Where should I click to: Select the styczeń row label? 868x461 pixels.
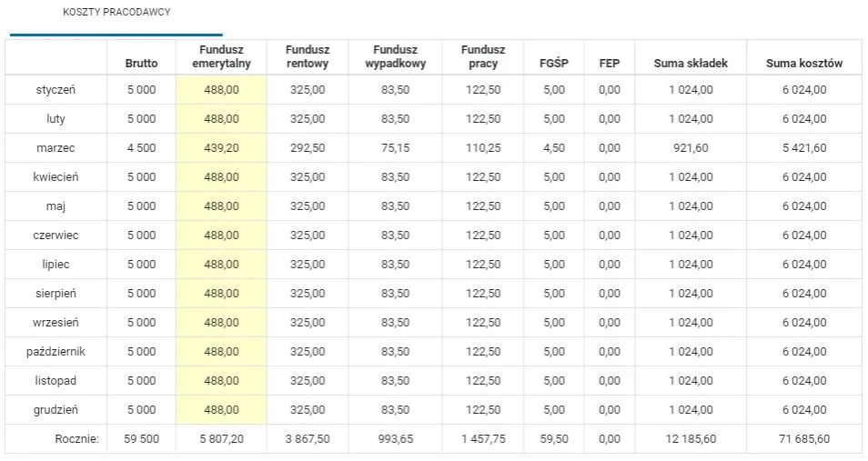point(56,90)
